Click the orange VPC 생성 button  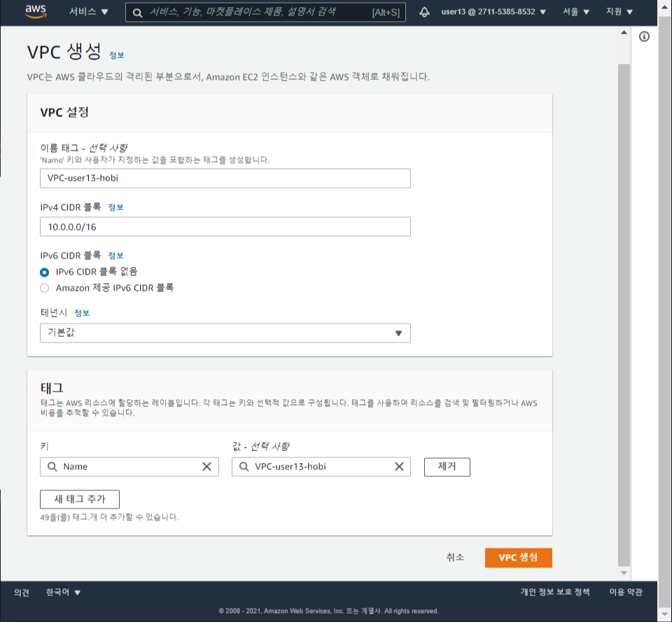point(518,558)
